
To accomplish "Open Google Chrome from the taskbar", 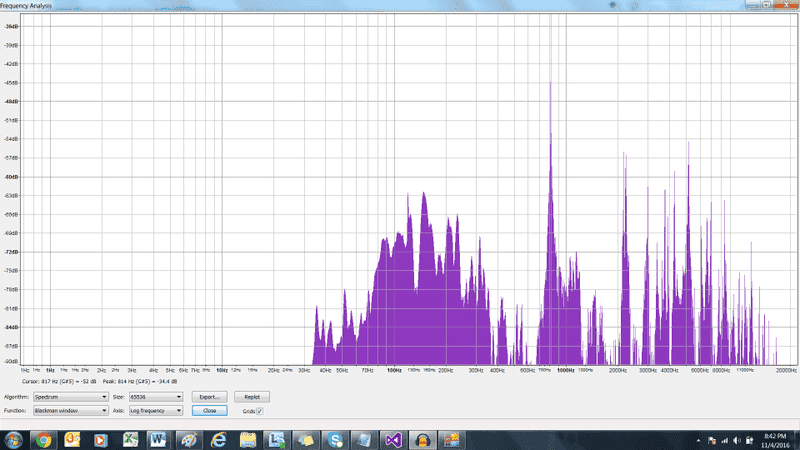I will click(44, 438).
